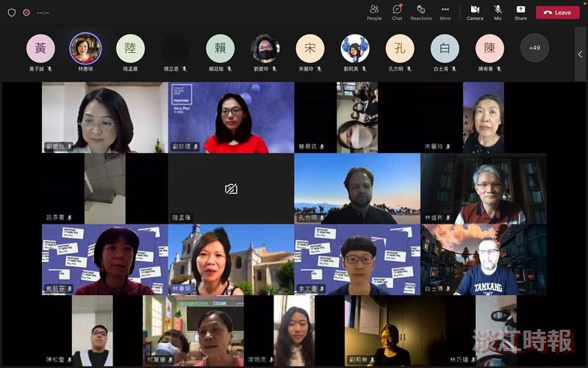Unmute the Mic

point(498,13)
